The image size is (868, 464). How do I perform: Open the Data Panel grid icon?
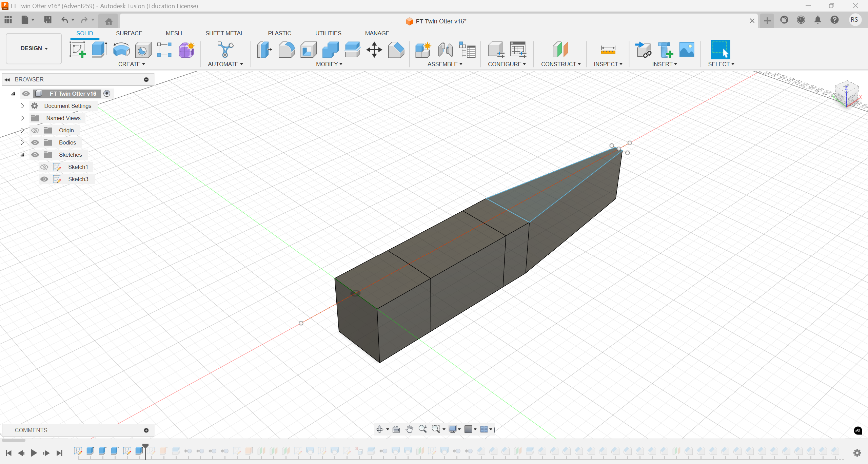point(8,20)
